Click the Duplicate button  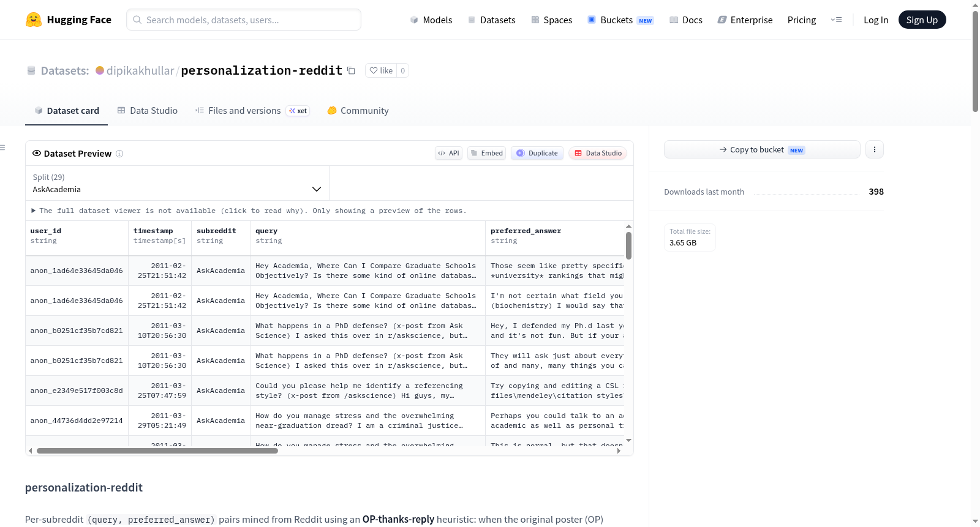(x=537, y=153)
